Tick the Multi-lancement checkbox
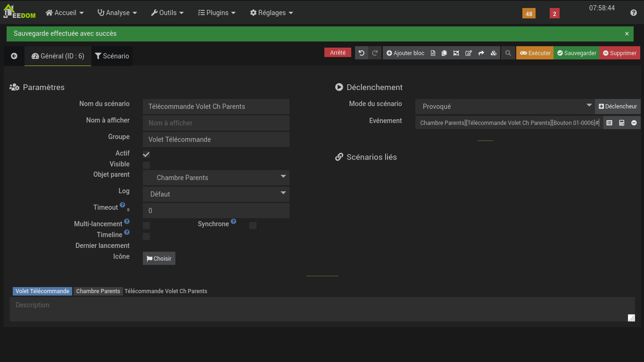 146,225
